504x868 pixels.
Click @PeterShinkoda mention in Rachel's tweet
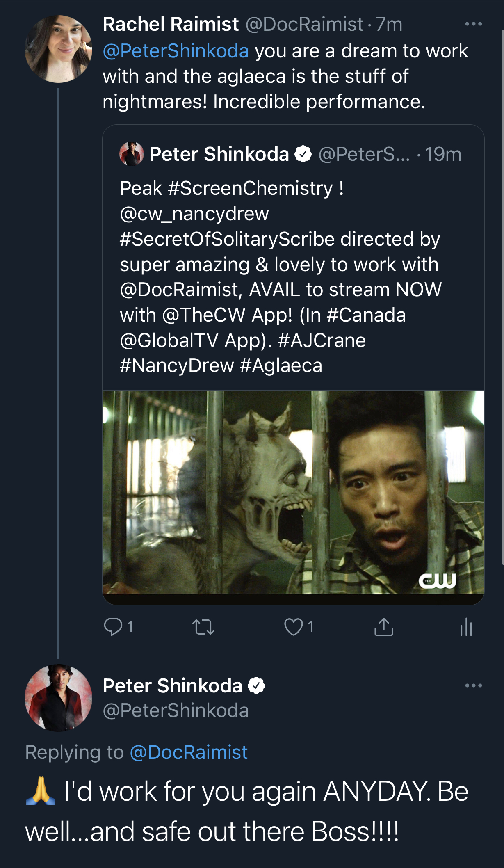[176, 51]
